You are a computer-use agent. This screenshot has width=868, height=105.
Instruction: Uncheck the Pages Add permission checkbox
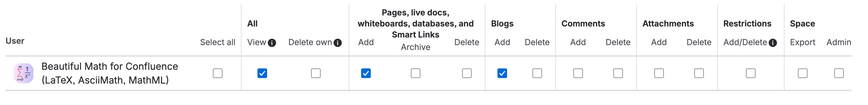366,73
